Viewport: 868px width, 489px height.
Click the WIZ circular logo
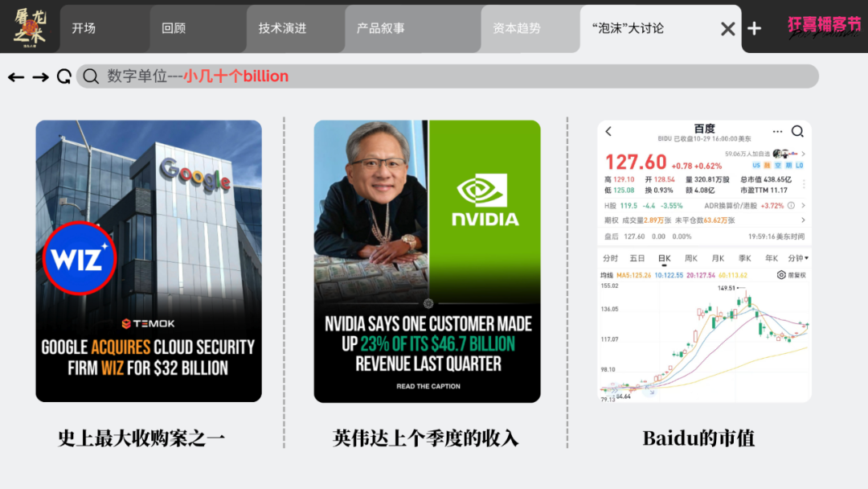point(79,258)
